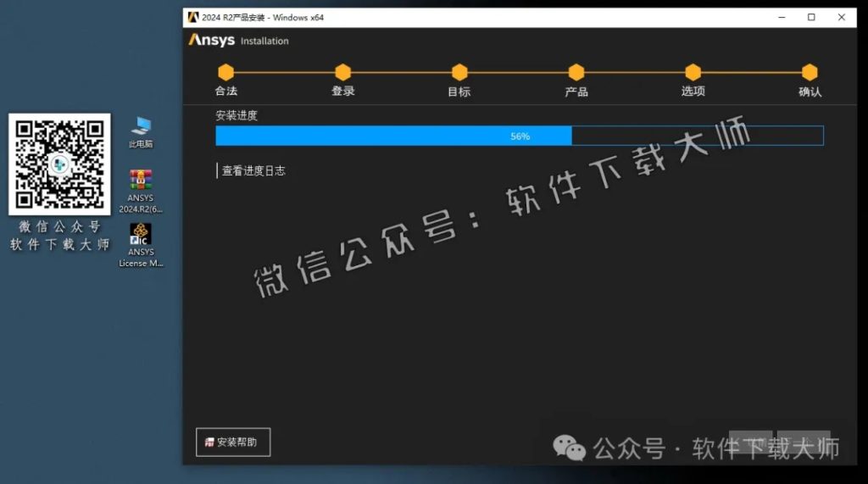Click the 合法 step label
The height and width of the screenshot is (484, 868).
click(225, 91)
